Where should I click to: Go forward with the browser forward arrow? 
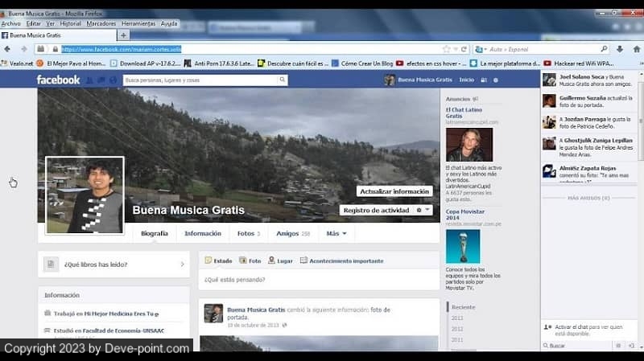click(x=24, y=49)
